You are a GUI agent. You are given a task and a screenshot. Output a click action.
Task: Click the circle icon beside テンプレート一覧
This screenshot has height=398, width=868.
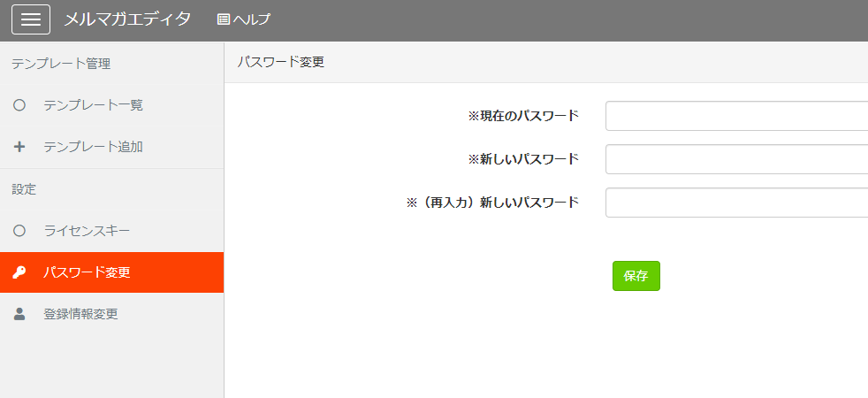tap(19, 105)
